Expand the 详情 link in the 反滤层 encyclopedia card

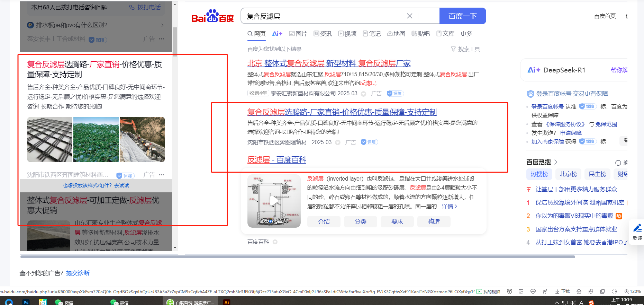click(450, 207)
